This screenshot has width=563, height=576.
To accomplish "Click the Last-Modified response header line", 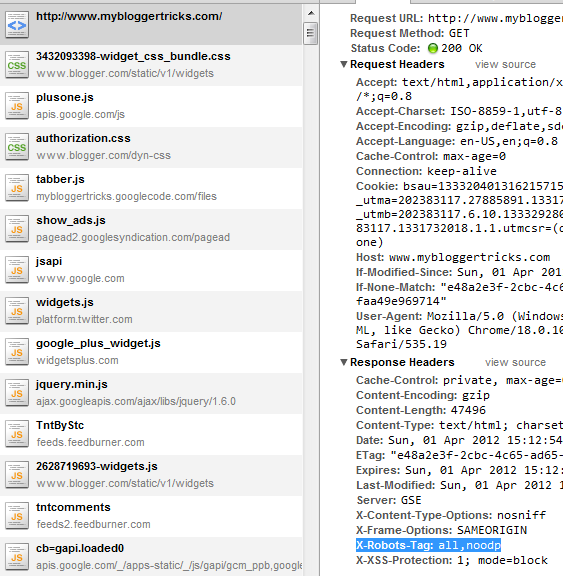I will [459, 485].
